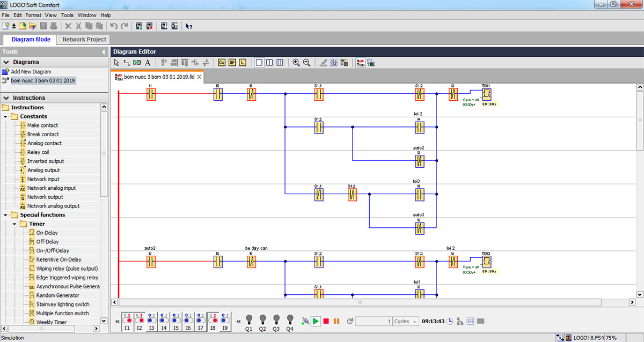
Task: Close the 'bom nuoc 3 bom' diagram tab
Action: (199, 77)
